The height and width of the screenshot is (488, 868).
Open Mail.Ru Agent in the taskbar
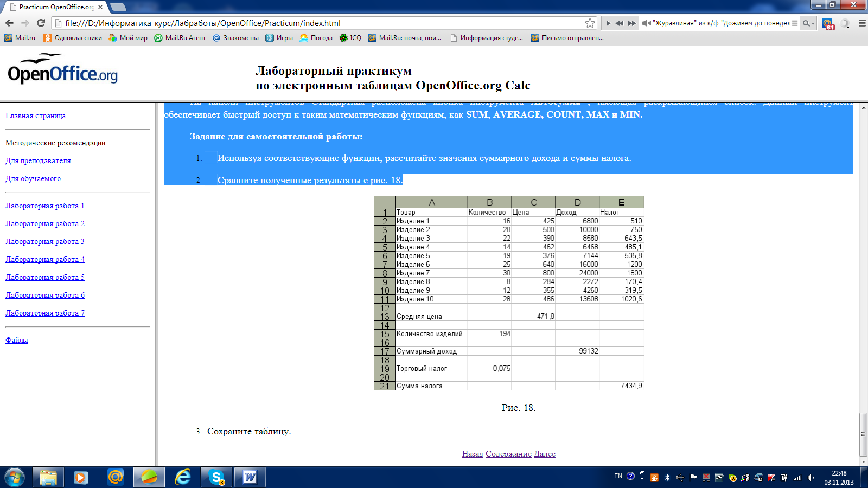(x=115, y=477)
